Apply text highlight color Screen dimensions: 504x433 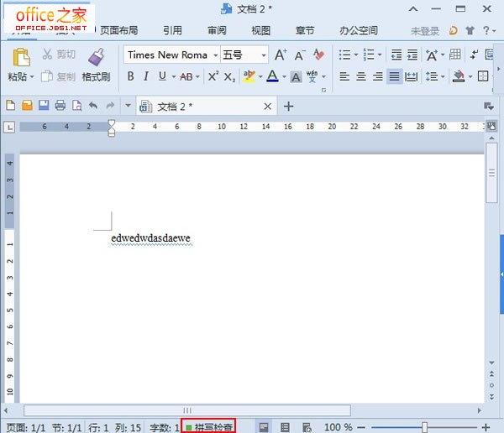(249, 76)
